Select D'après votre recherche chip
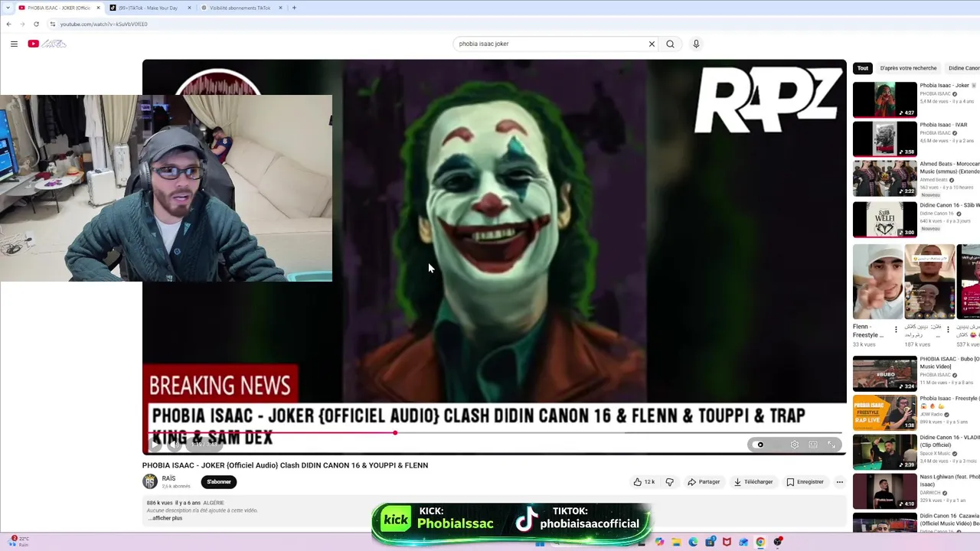980x551 pixels. pyautogui.click(x=908, y=68)
